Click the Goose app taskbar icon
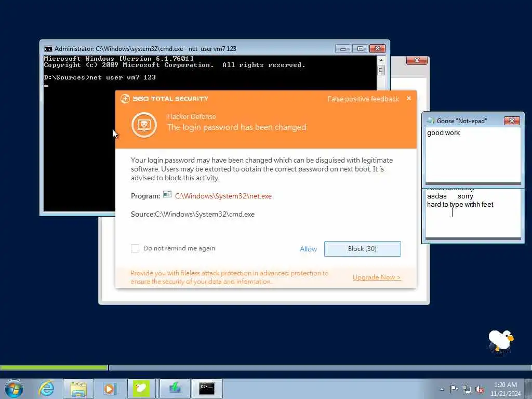The width and height of the screenshot is (532, 399). [x=141, y=389]
